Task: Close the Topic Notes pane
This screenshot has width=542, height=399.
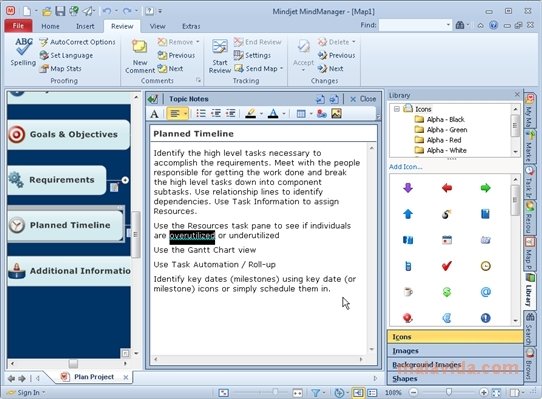Action: 363,99
